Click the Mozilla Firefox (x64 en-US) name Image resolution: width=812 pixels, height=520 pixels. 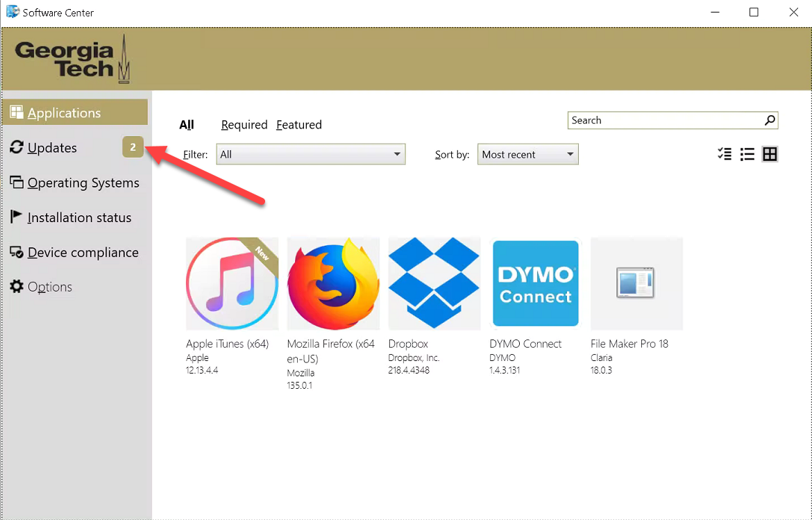331,351
